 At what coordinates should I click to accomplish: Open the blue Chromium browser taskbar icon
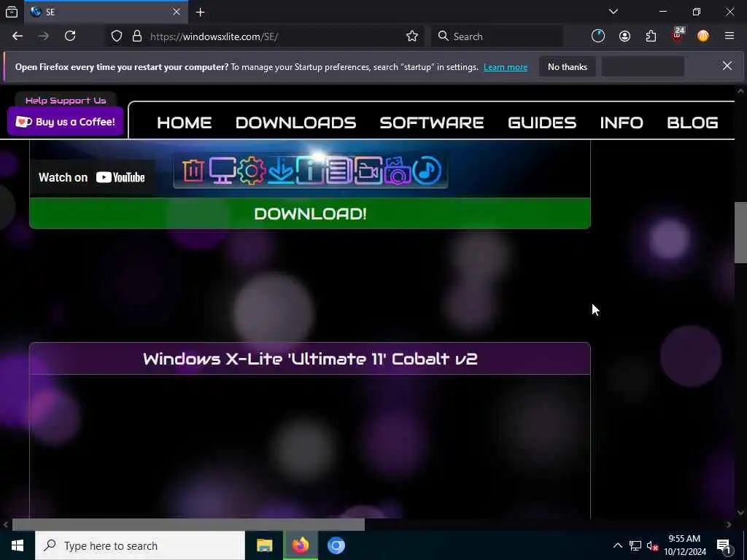[x=336, y=545]
